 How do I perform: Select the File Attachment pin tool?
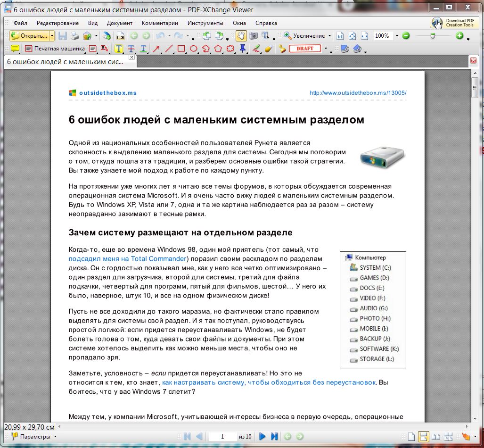(x=243, y=49)
